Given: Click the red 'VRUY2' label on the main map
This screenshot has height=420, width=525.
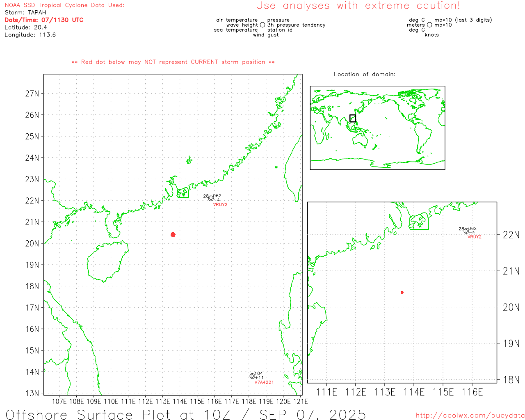Looking at the screenshot, I should (220, 205).
